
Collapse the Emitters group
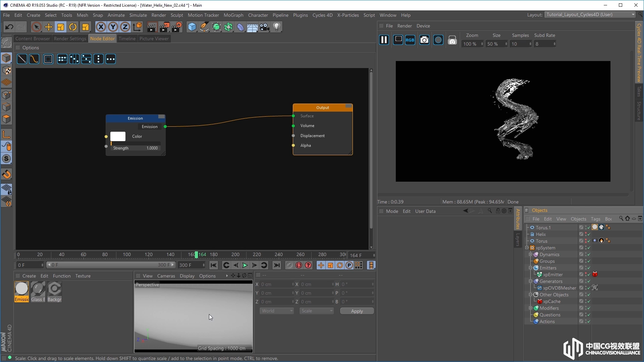[531, 268]
